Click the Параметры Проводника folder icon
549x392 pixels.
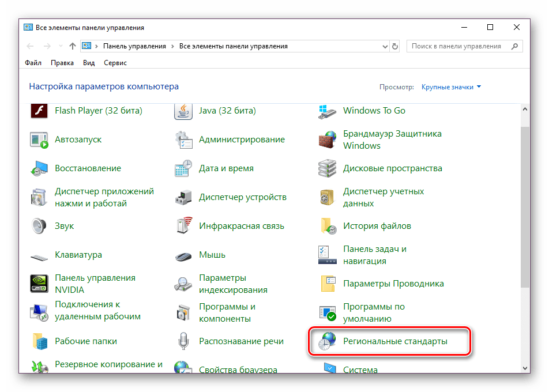point(329,284)
